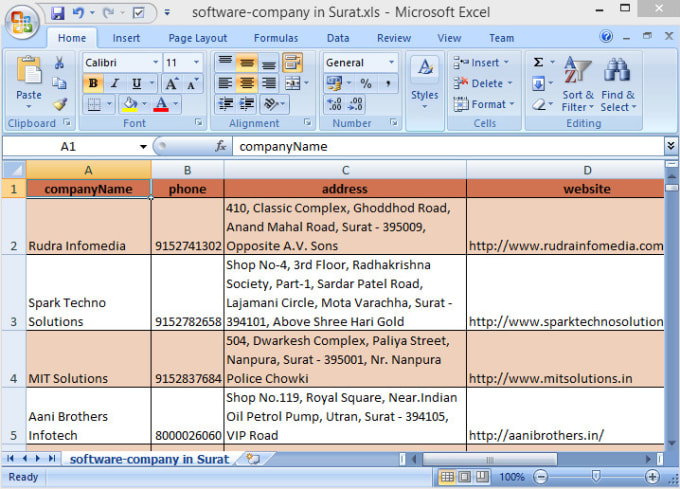Insert AutoSum formula
This screenshot has width=680, height=489.
click(x=538, y=62)
